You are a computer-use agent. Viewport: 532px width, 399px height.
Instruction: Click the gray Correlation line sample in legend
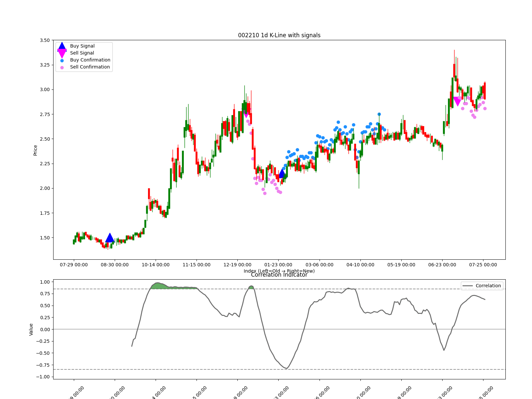467,286
